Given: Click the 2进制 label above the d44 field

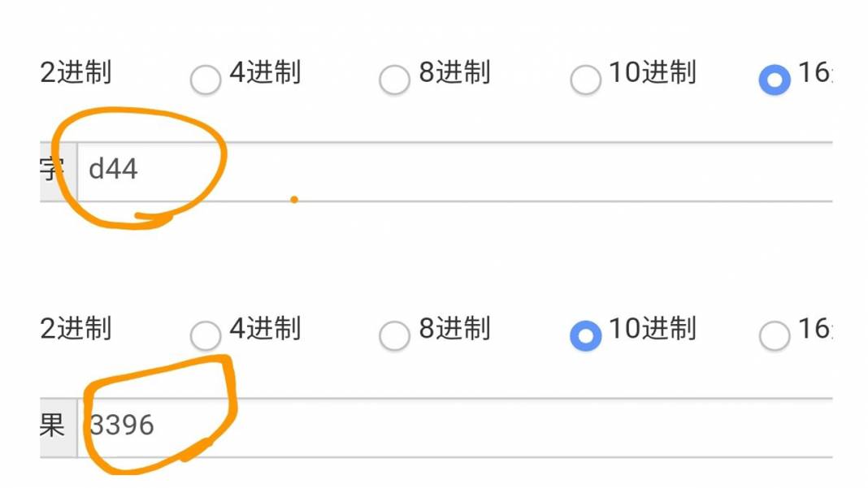Looking at the screenshot, I should [x=76, y=73].
